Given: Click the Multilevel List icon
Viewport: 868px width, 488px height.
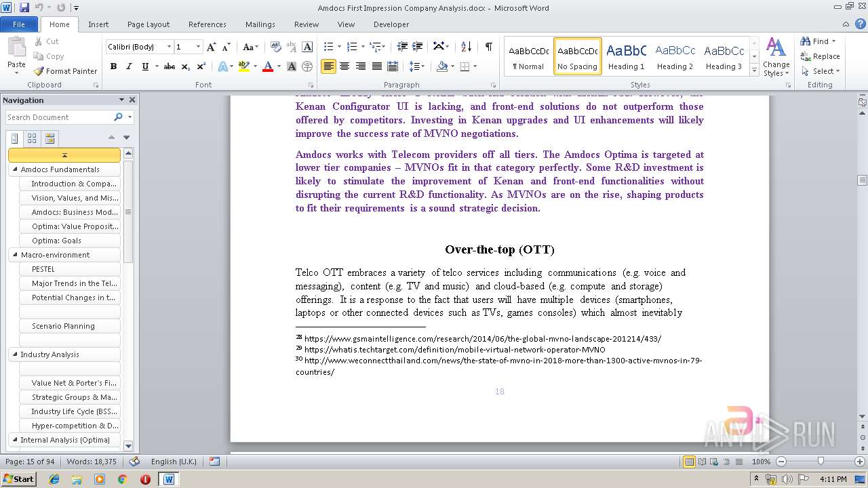Looking at the screenshot, I should click(x=375, y=47).
